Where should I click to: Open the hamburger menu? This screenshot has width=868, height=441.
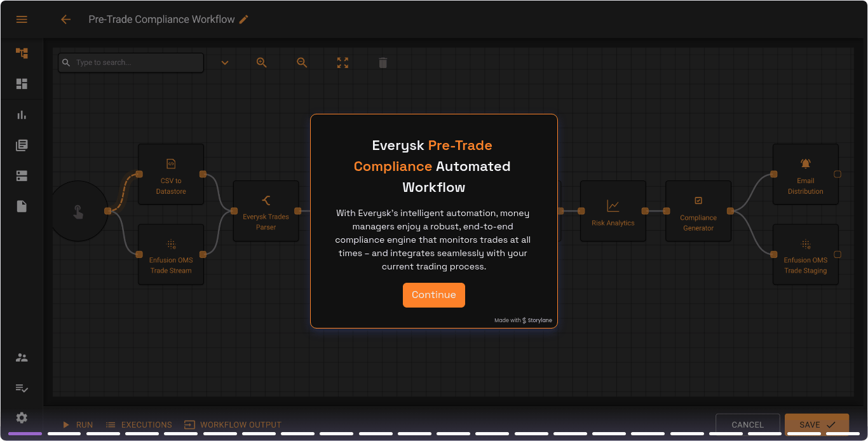point(22,20)
